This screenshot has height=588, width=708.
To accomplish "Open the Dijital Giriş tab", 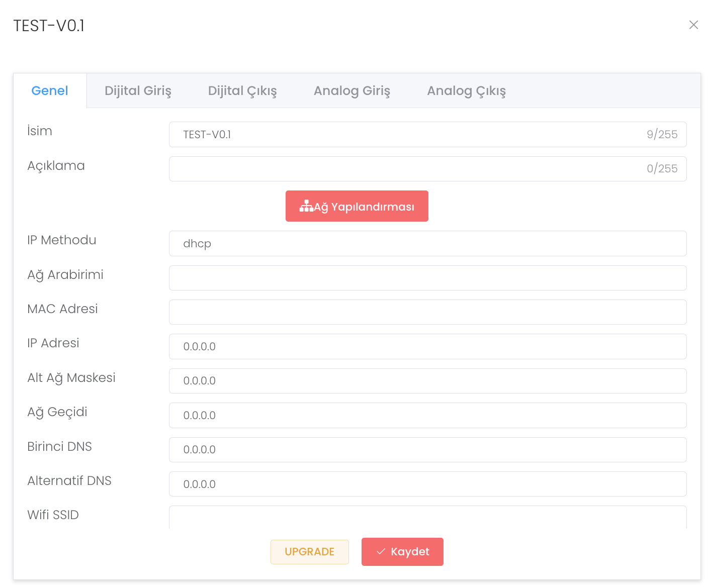I will pyautogui.click(x=138, y=91).
